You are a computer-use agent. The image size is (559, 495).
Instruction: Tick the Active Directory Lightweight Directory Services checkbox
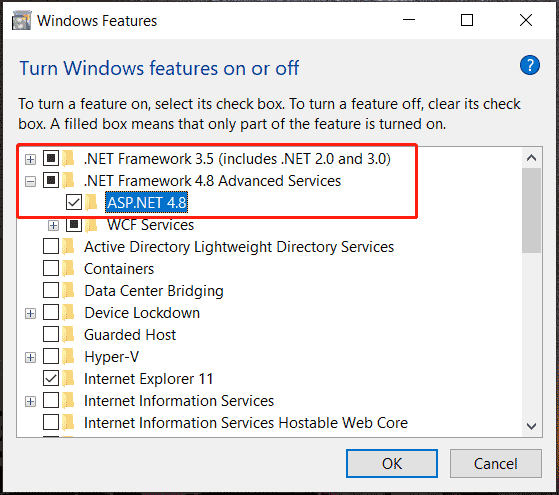click(x=51, y=246)
